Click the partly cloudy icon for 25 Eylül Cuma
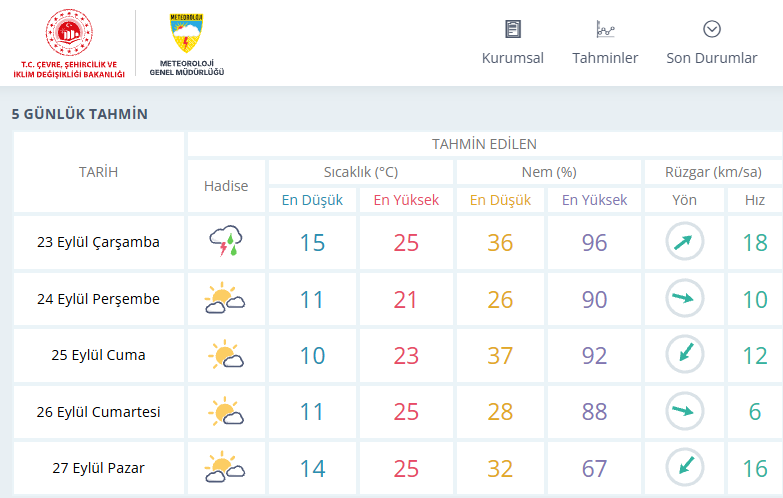 pos(226,354)
